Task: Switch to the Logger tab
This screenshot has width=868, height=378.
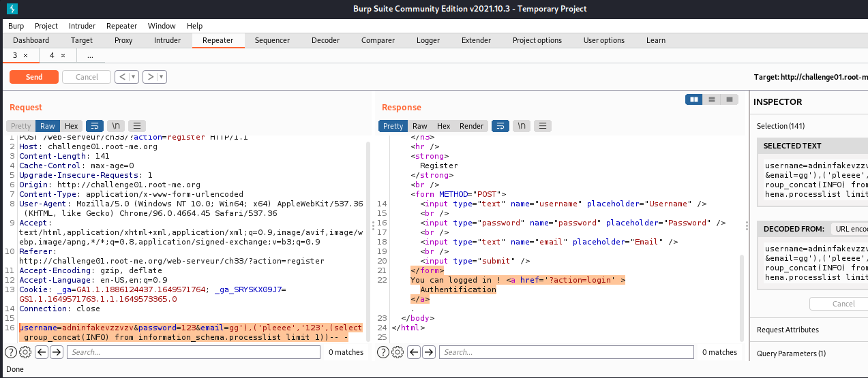Action: coord(428,40)
